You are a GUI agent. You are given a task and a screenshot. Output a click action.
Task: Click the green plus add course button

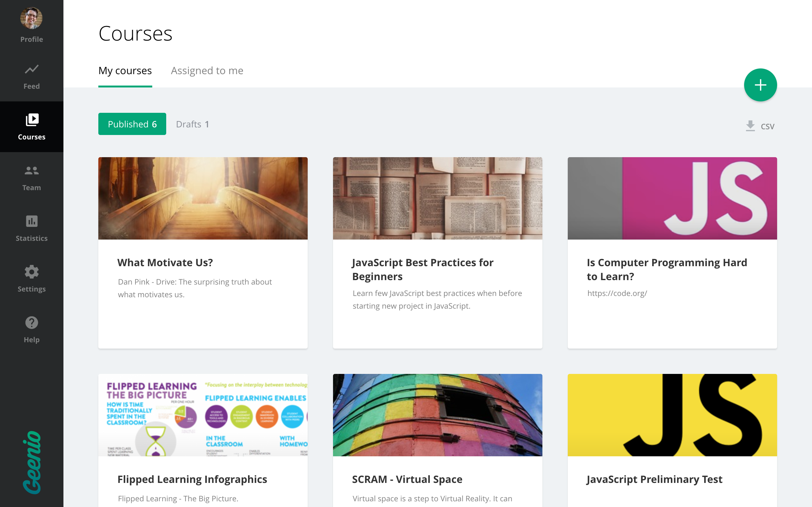[760, 85]
